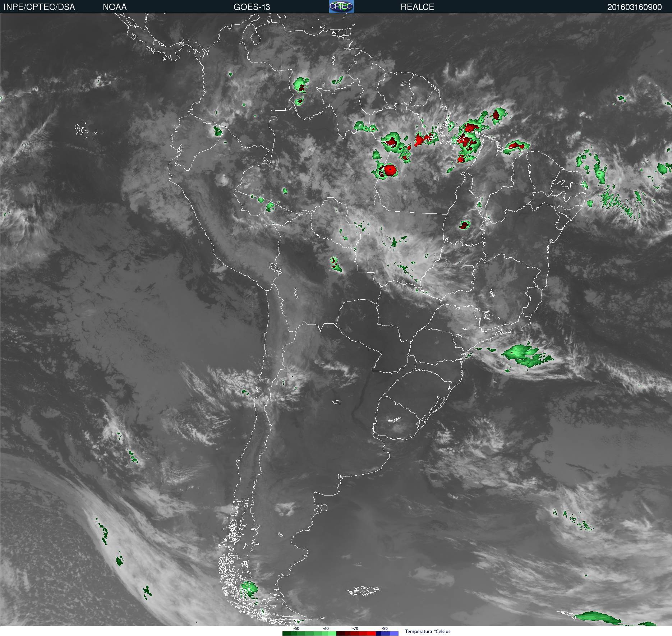Click the 201603160900 timestamp
This screenshot has height=636, width=672.
(634, 7)
